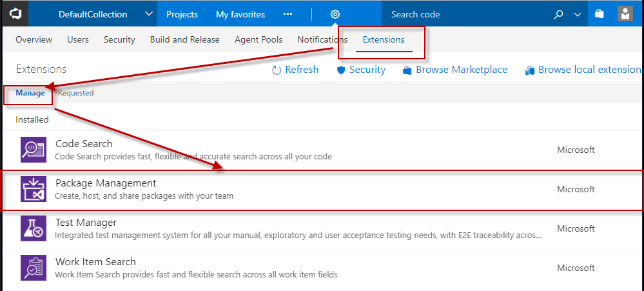Open the Projects menu item
This screenshot has height=291, width=644.
click(182, 14)
